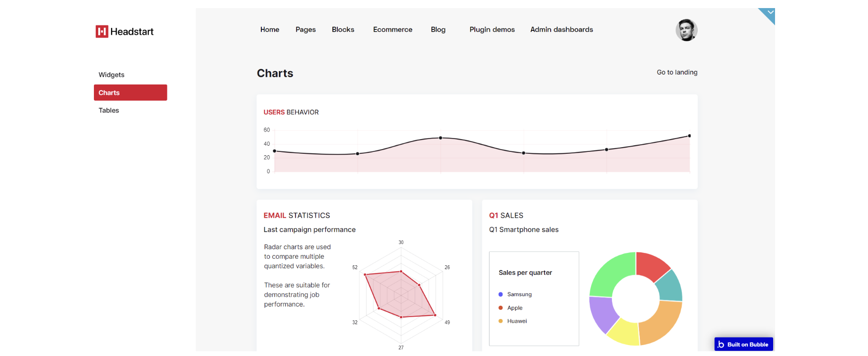Follow the Go to landing link
868x356 pixels.
tap(677, 72)
